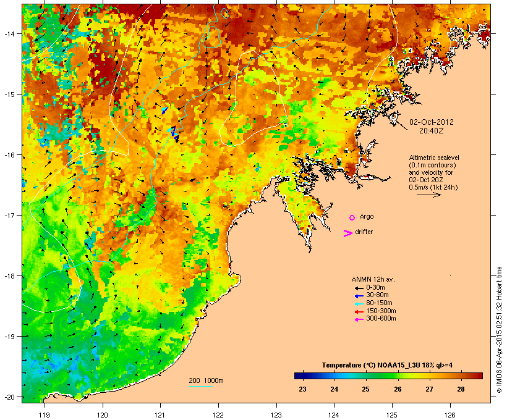Click the '200 1000m' isobath label
Image resolution: width=507 pixels, height=420 pixels.
pyautogui.click(x=206, y=380)
